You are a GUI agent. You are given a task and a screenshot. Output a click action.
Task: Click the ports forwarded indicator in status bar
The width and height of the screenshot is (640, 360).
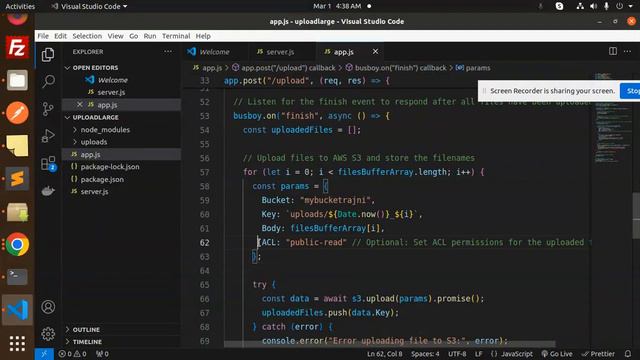coord(102,354)
